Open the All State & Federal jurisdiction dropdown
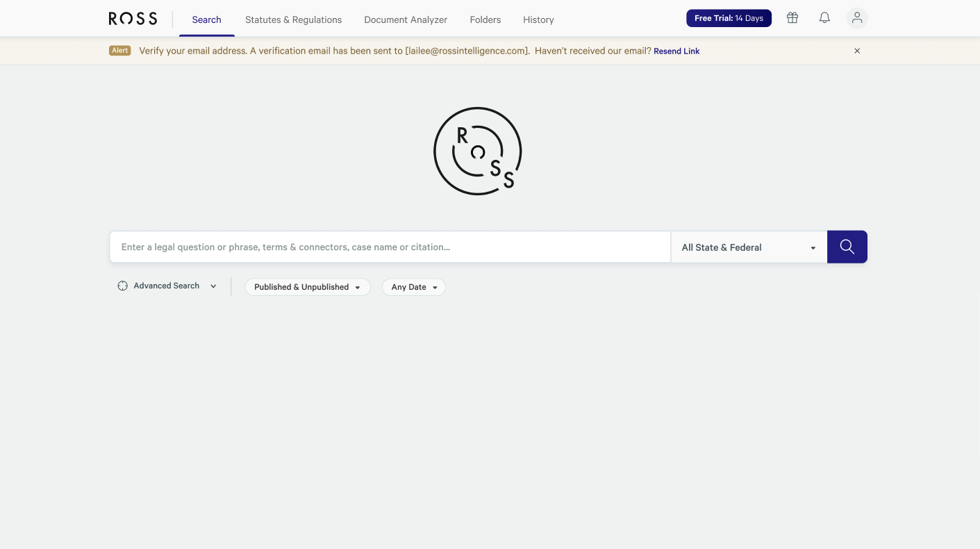 click(x=749, y=247)
